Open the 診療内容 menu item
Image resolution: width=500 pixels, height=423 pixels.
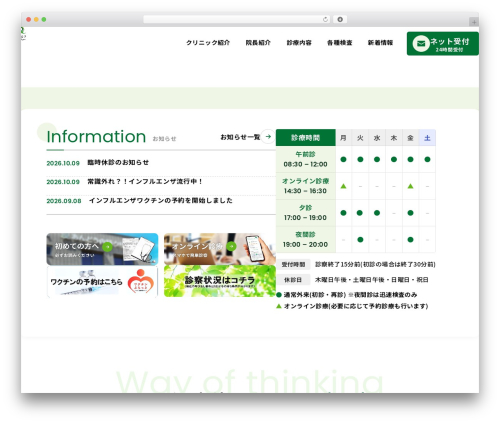tap(299, 43)
